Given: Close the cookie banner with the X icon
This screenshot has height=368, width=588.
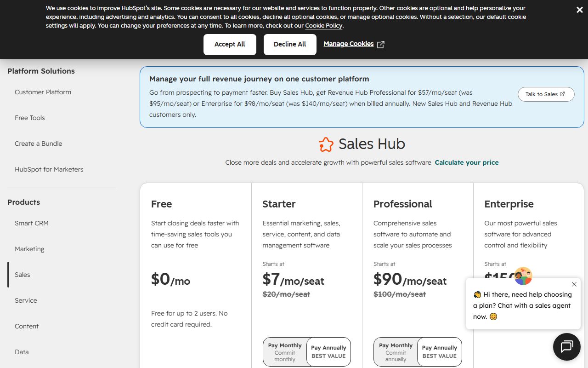Looking at the screenshot, I should (579, 10).
